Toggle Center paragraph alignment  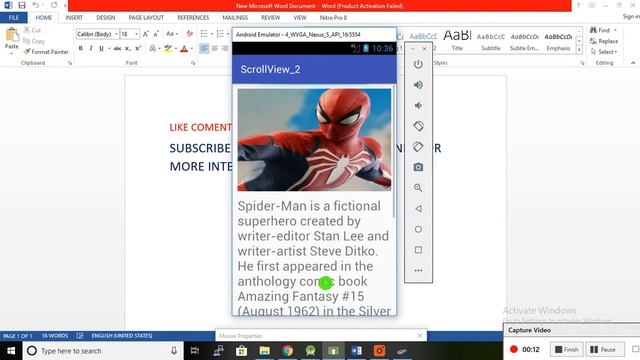pos(214,49)
